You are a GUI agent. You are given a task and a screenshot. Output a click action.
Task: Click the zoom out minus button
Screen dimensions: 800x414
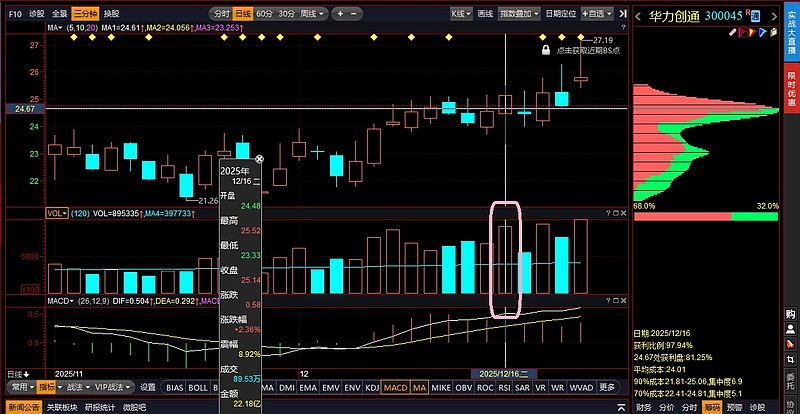355,14
